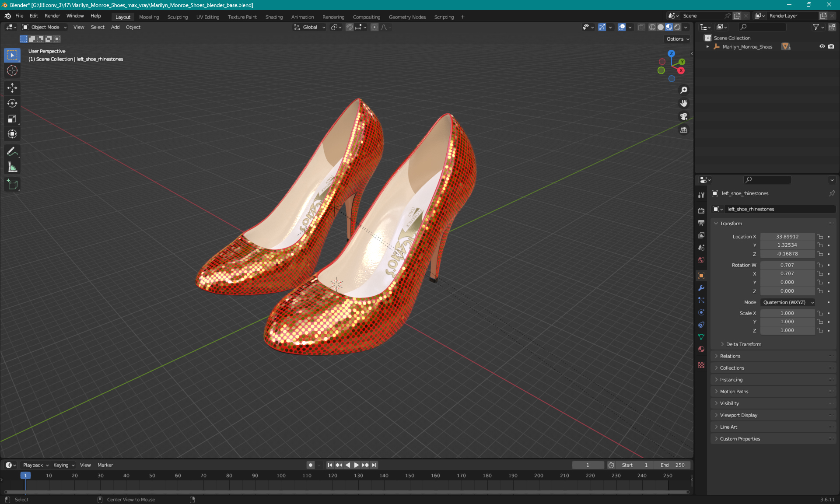Expand the Delta Transform section
The width and height of the screenshot is (840, 504).
(743, 344)
